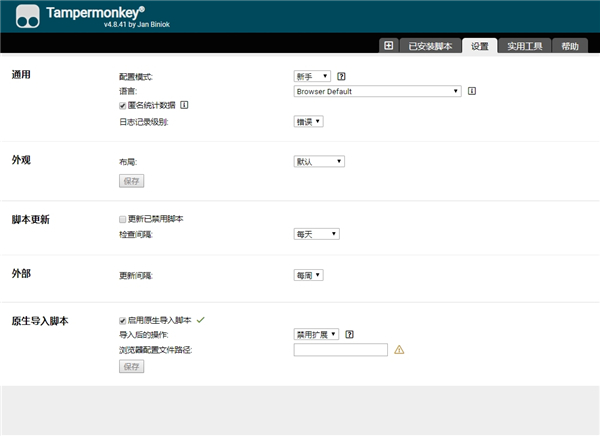Click the warning triangle beside the path field
600x436 pixels.
(x=399, y=350)
